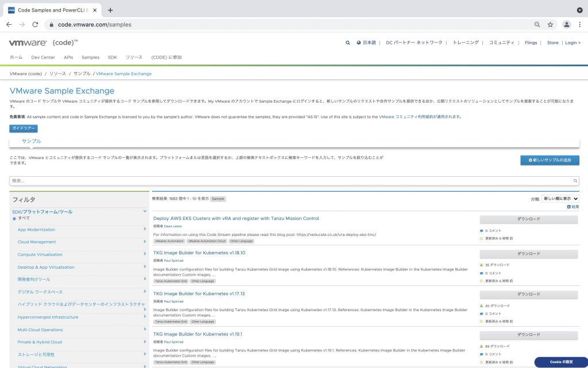Expand the Cloud Management filter category
Screen dimensions: 588x368
[x=145, y=242]
